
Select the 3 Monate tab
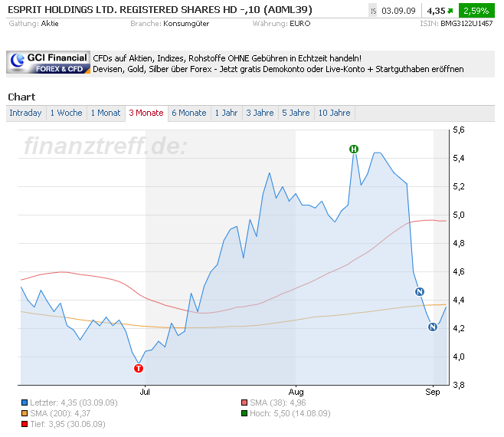click(x=146, y=113)
